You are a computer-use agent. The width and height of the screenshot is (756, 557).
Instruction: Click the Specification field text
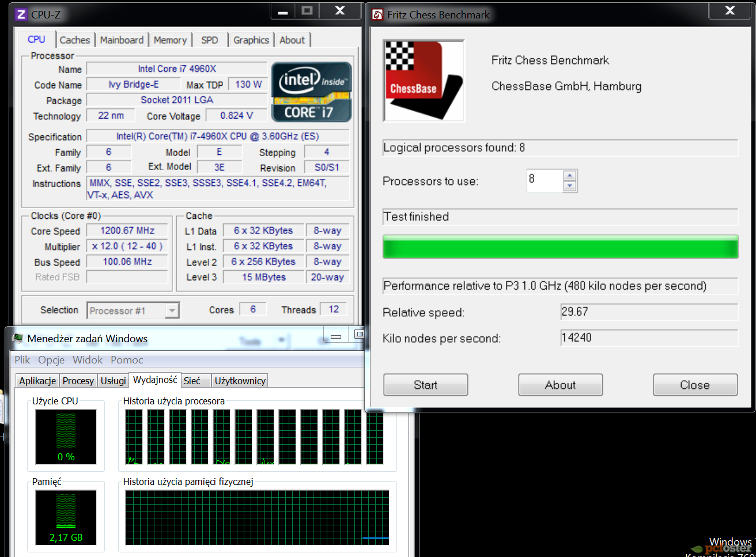point(218,136)
